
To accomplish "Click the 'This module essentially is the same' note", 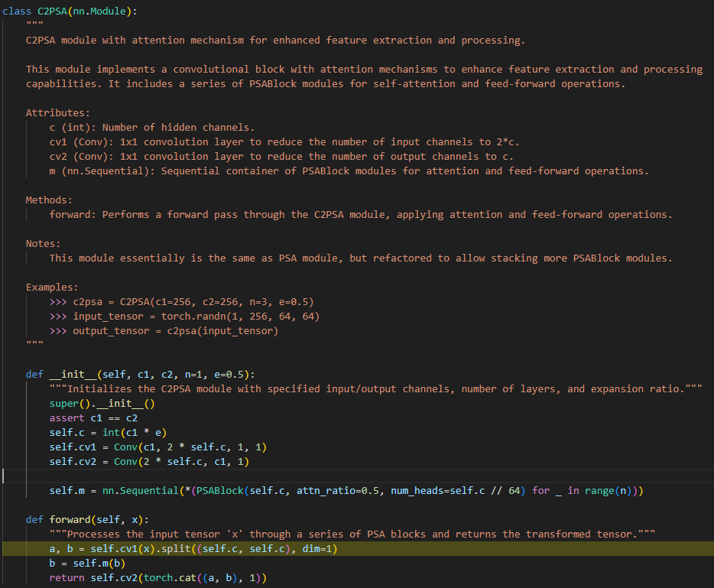I will (361, 258).
